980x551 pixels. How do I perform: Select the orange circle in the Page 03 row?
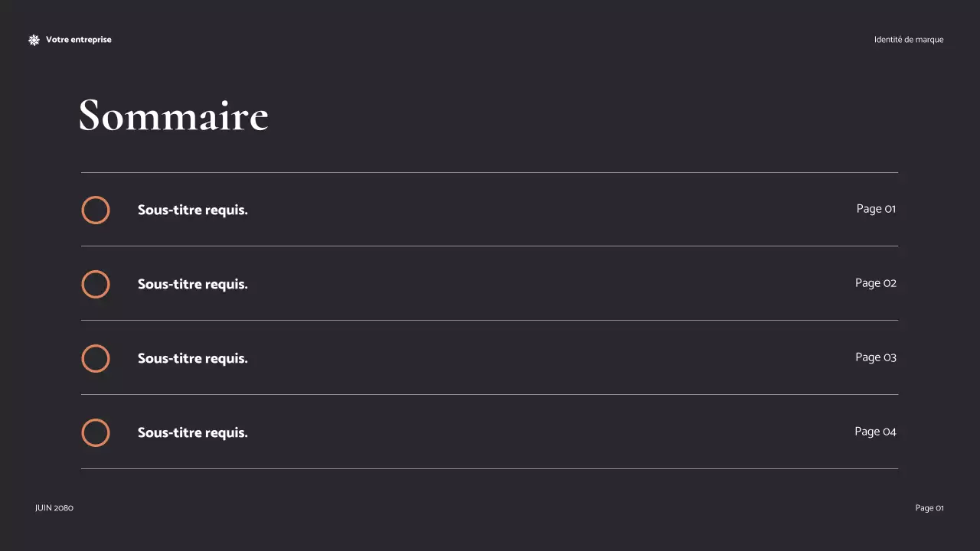[x=96, y=359]
